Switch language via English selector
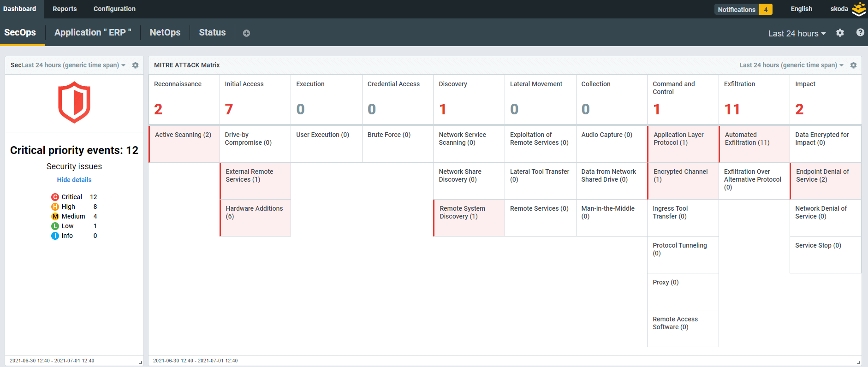Viewport: 868px width, 367px height. 801,9
